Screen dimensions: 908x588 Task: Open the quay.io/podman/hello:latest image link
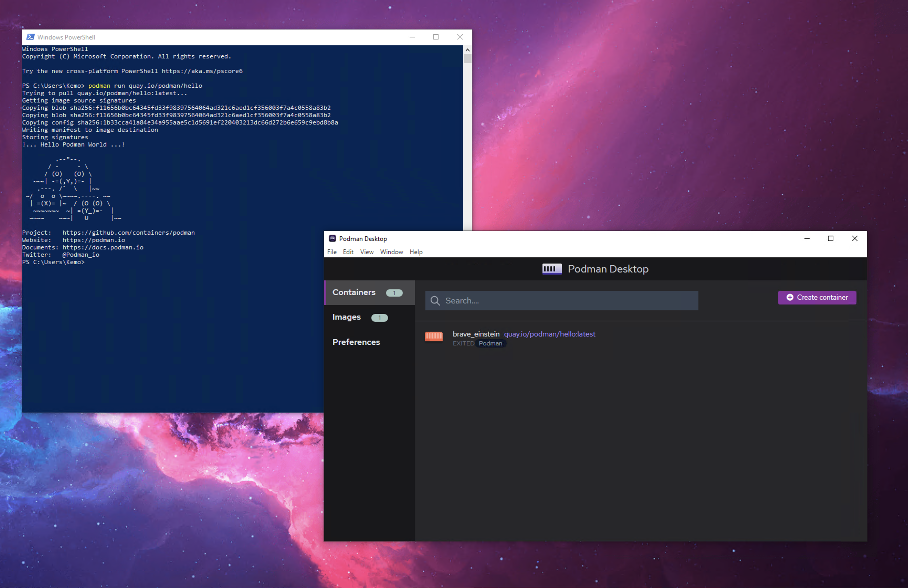pyautogui.click(x=549, y=334)
